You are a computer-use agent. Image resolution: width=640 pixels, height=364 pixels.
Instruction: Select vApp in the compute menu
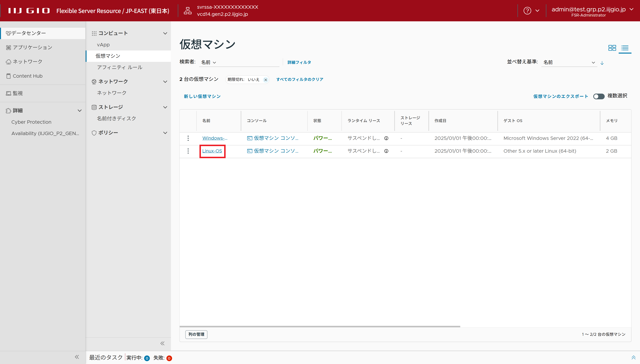103,45
